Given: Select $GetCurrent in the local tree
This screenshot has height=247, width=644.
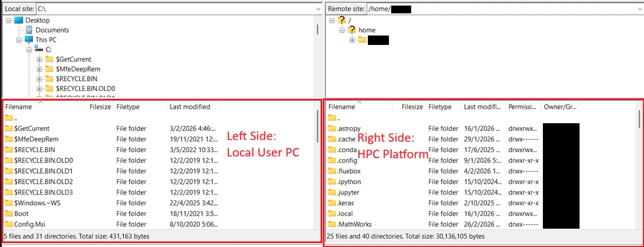Looking at the screenshot, I should tap(73, 59).
